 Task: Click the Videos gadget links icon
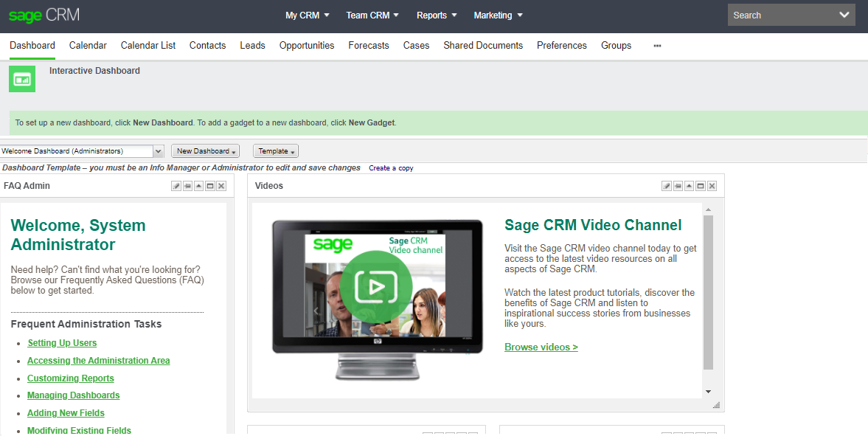tap(678, 186)
